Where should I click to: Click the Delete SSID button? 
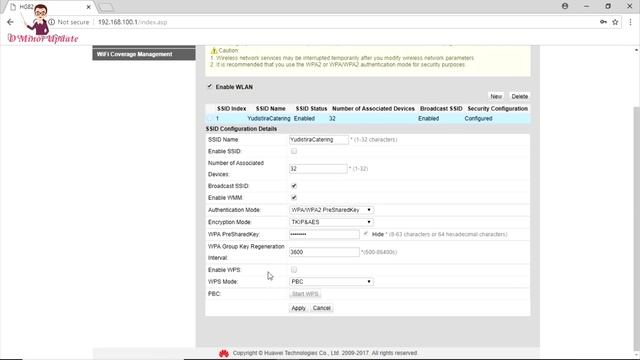click(520, 96)
